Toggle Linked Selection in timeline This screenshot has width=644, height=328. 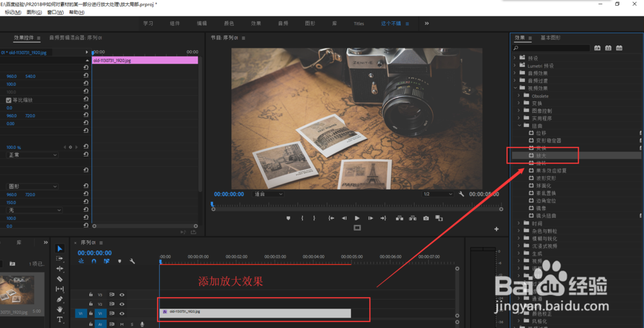pos(106,261)
